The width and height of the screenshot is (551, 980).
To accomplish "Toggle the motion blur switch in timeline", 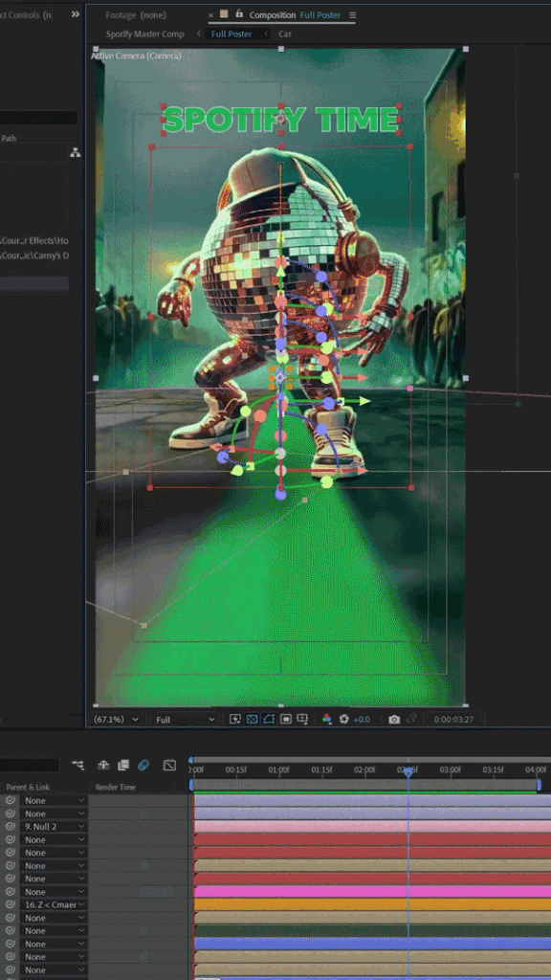I will pyautogui.click(x=143, y=765).
